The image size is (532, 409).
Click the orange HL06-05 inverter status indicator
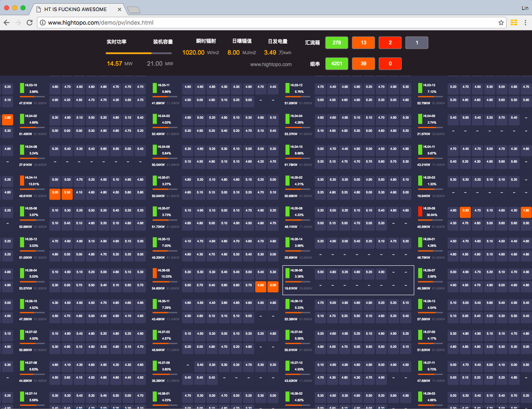point(154,273)
